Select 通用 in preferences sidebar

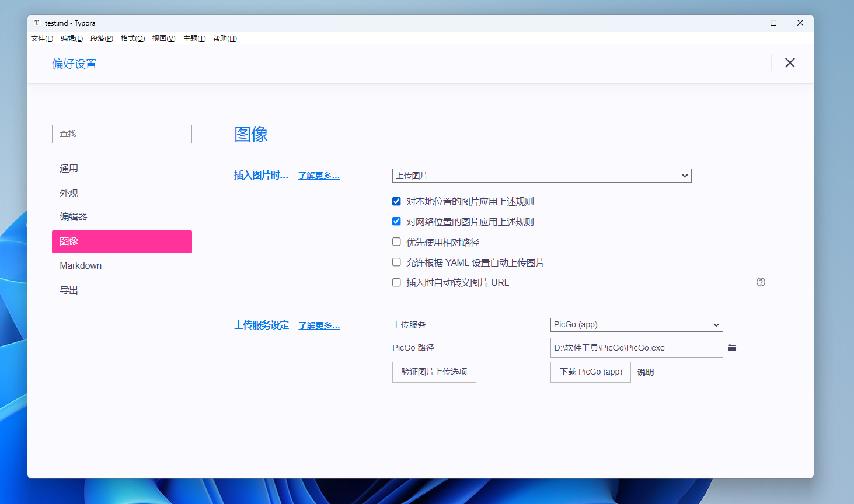tap(122, 169)
